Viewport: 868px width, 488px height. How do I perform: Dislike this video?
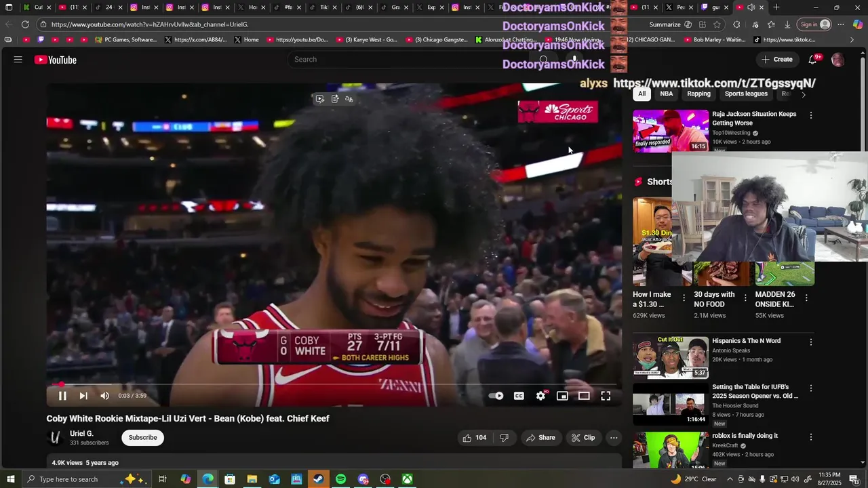[504, 438]
